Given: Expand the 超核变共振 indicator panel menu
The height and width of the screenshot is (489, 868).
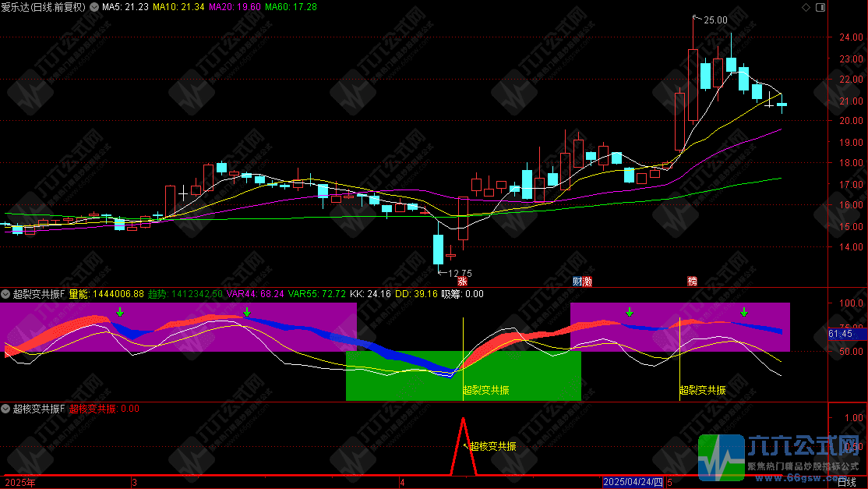Looking at the screenshot, I should coord(6,408).
